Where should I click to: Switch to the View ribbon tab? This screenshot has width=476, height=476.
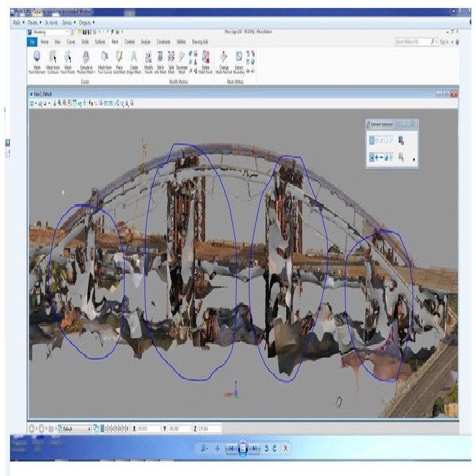point(58,42)
